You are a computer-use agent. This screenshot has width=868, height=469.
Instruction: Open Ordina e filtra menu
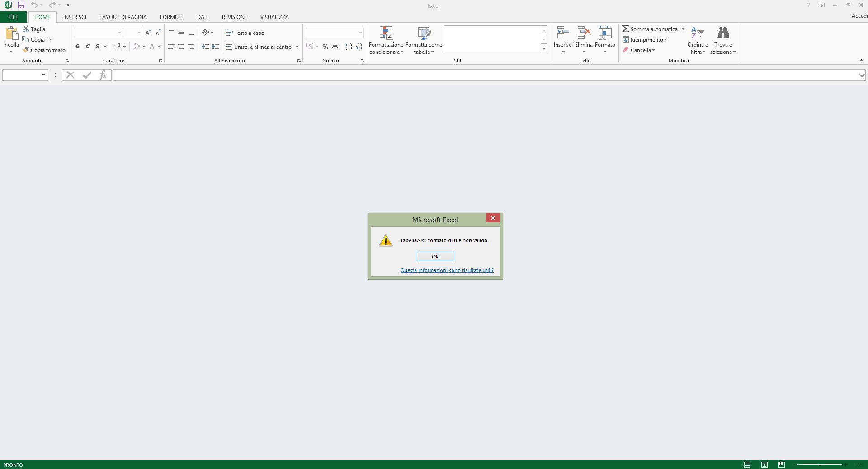(698, 40)
